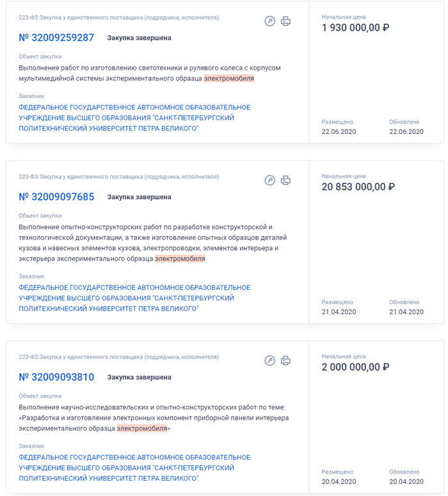
Task: Click signature icon for purchase 32009097685
Action: (x=269, y=180)
